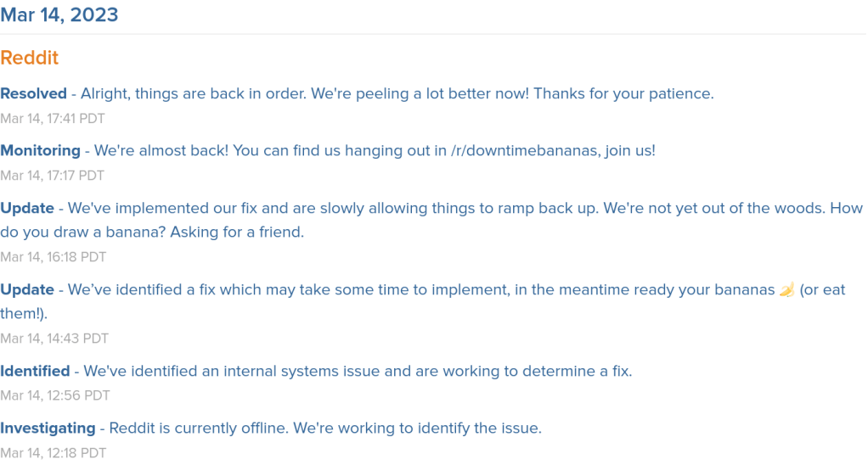Click the 16:18 PDT timestamp
Image resolution: width=868 pixels, height=465 pixels.
tap(53, 256)
